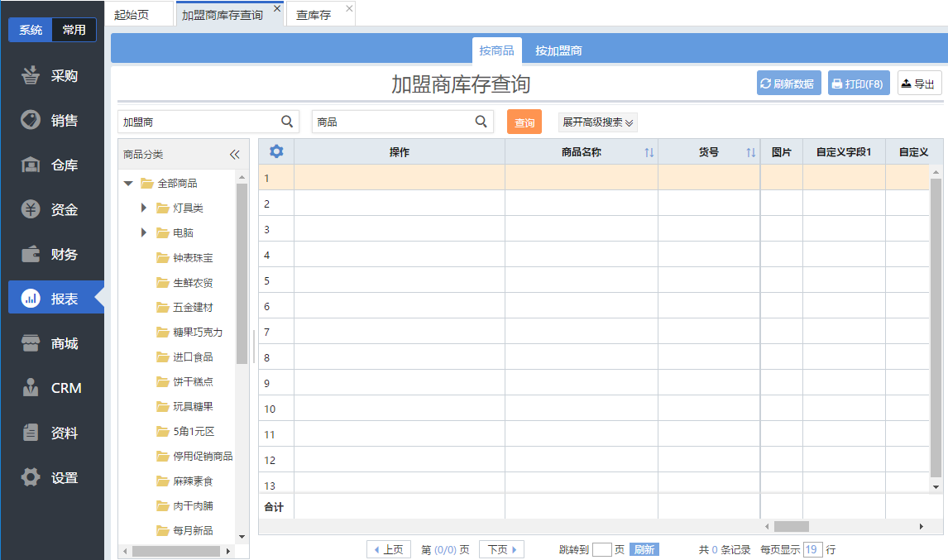Open the 采购 purchasing module icon

31,76
